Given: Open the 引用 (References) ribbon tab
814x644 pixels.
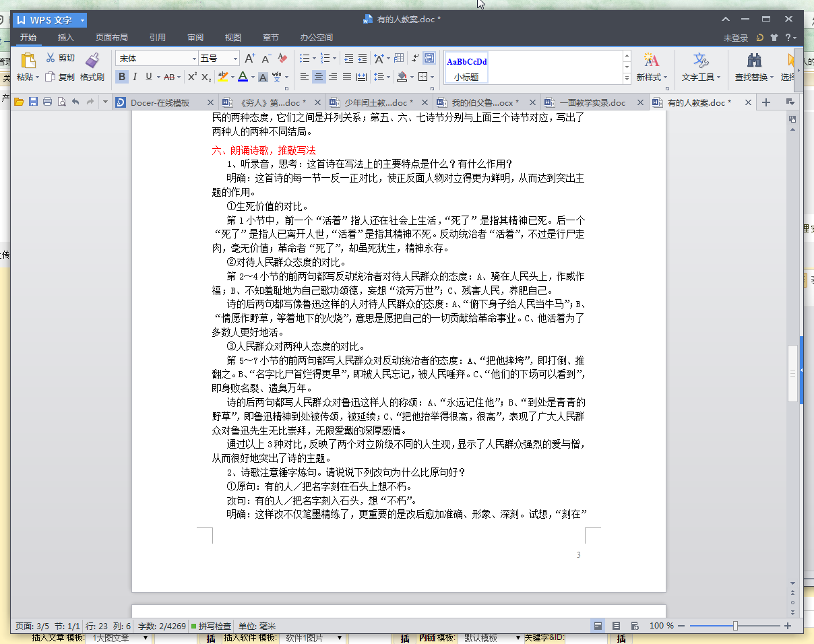Looking at the screenshot, I should click(158, 38).
